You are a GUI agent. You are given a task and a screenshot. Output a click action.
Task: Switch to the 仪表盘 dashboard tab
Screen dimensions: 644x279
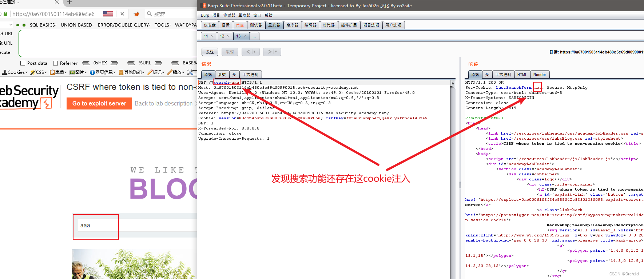pos(210,25)
